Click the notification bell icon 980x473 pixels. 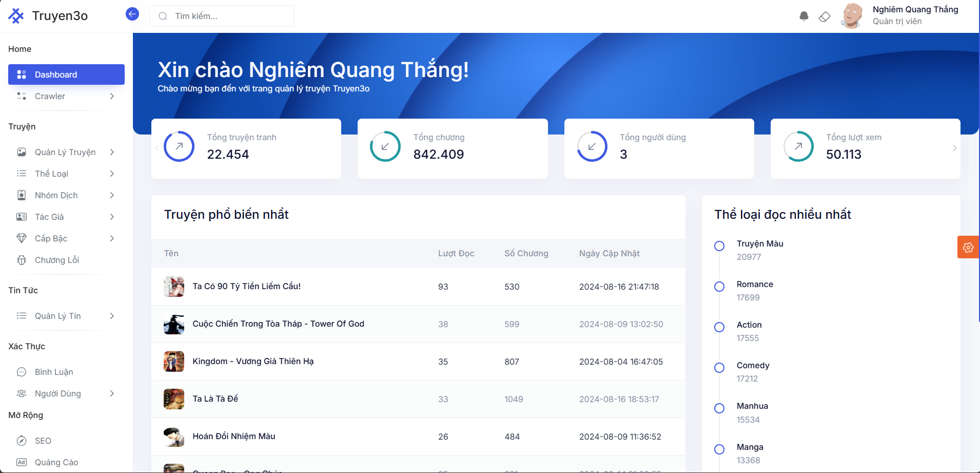click(x=804, y=16)
